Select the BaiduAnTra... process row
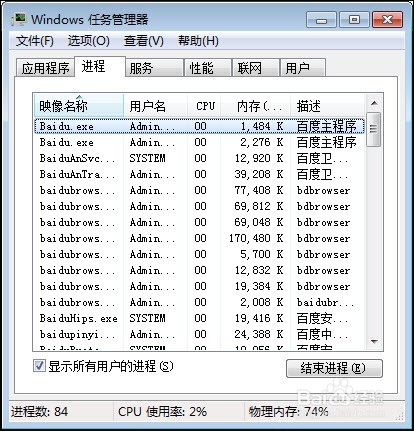 click(x=199, y=174)
